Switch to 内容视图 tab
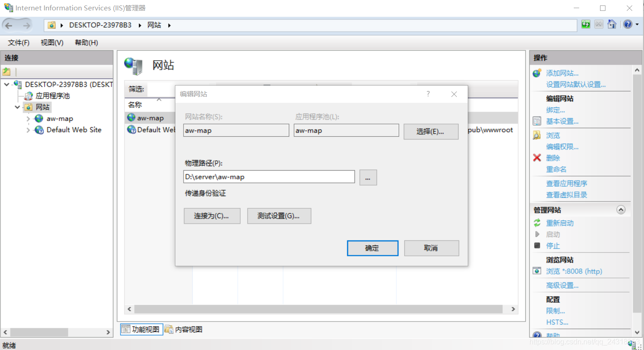The height and width of the screenshot is (350, 644). (x=184, y=329)
